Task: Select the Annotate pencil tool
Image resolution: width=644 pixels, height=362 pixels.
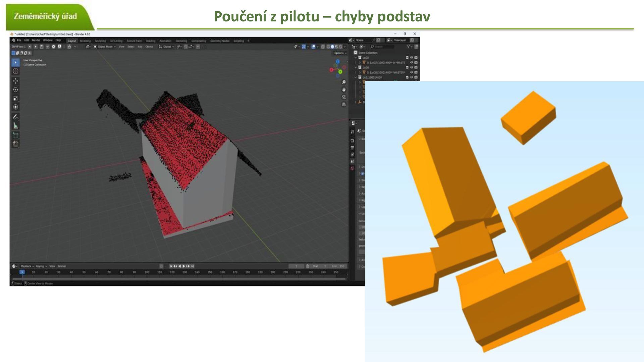Action: point(15,117)
